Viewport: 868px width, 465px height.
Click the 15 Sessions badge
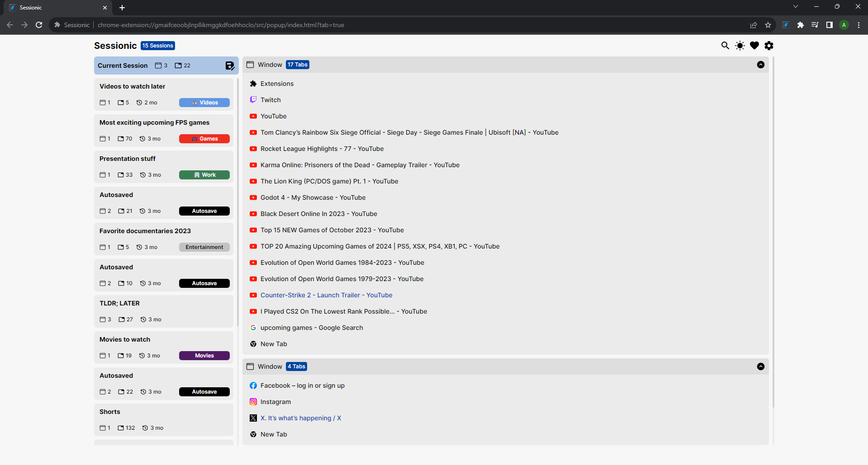(158, 46)
